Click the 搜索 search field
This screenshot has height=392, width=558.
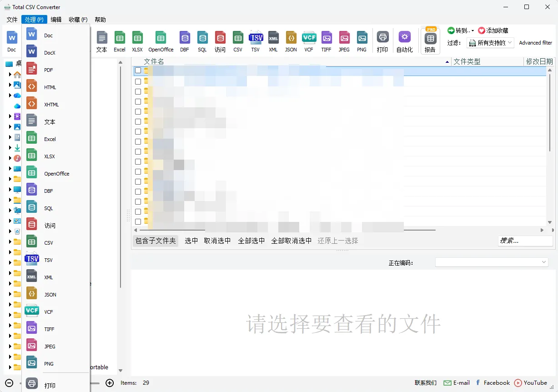[525, 241]
